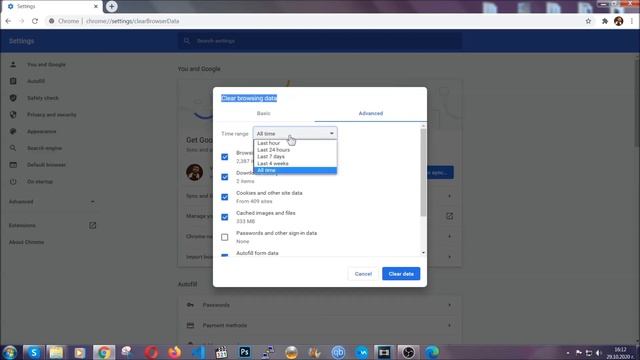Open Opera from the taskbar

(151, 352)
